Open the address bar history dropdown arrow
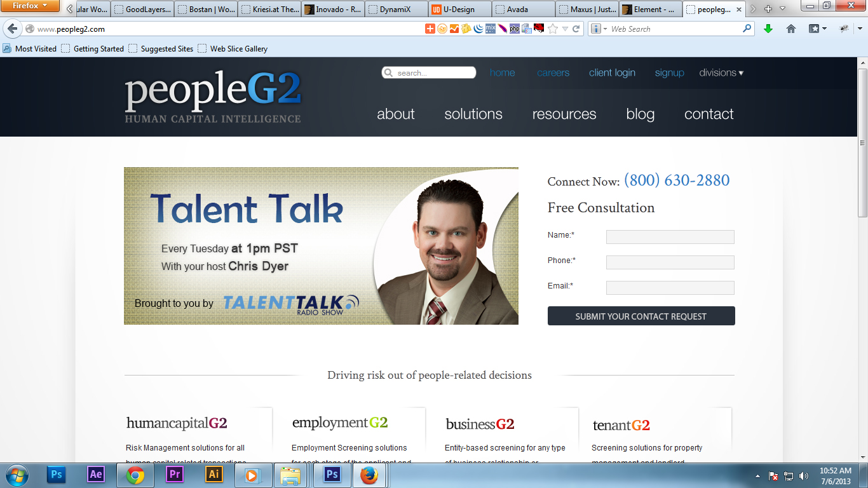This screenshot has height=488, width=868. click(x=565, y=29)
